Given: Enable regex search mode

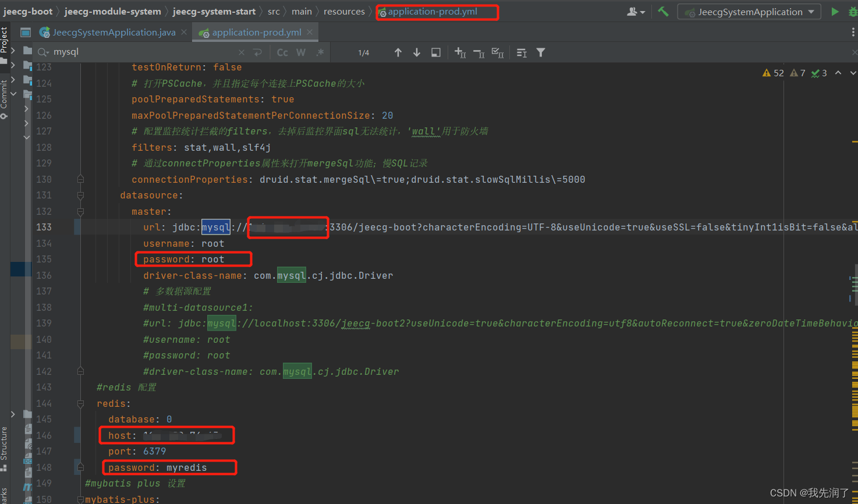Looking at the screenshot, I should click(320, 52).
